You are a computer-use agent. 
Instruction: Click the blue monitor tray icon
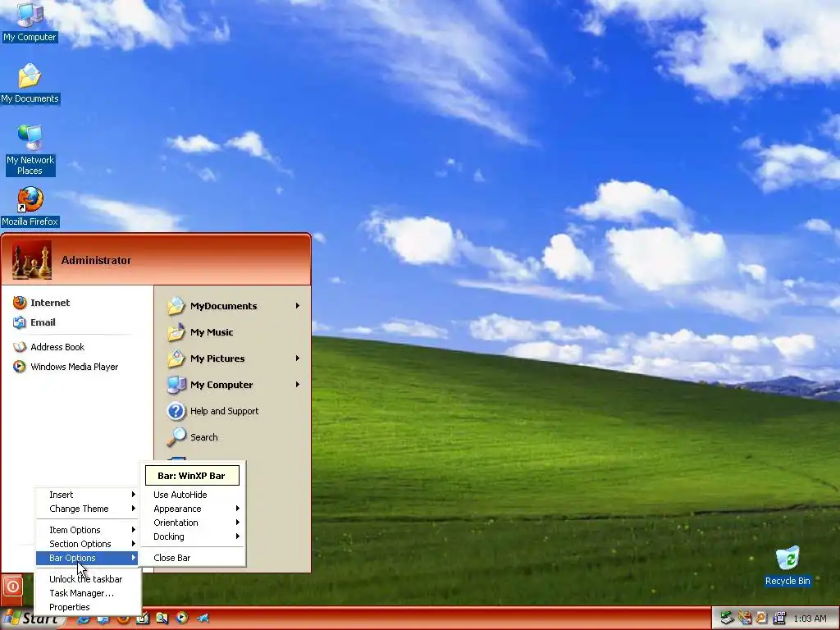click(778, 619)
